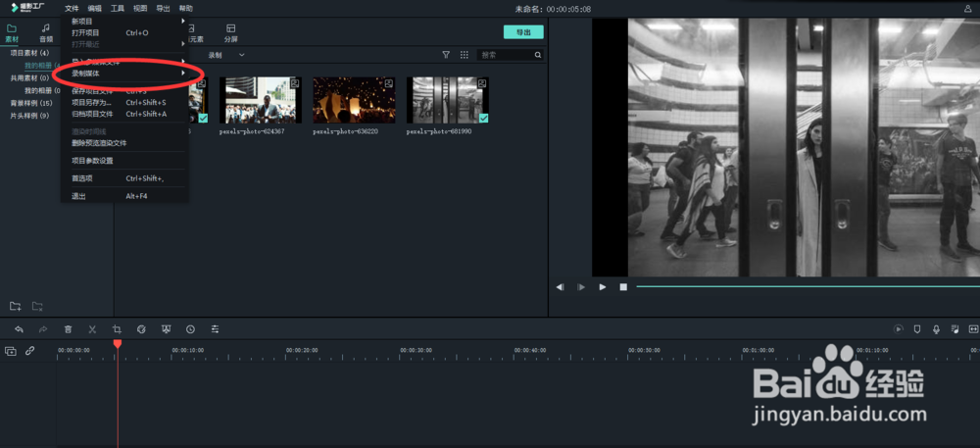
Task: Open the 视图 menu in menu bar
Action: tap(140, 9)
